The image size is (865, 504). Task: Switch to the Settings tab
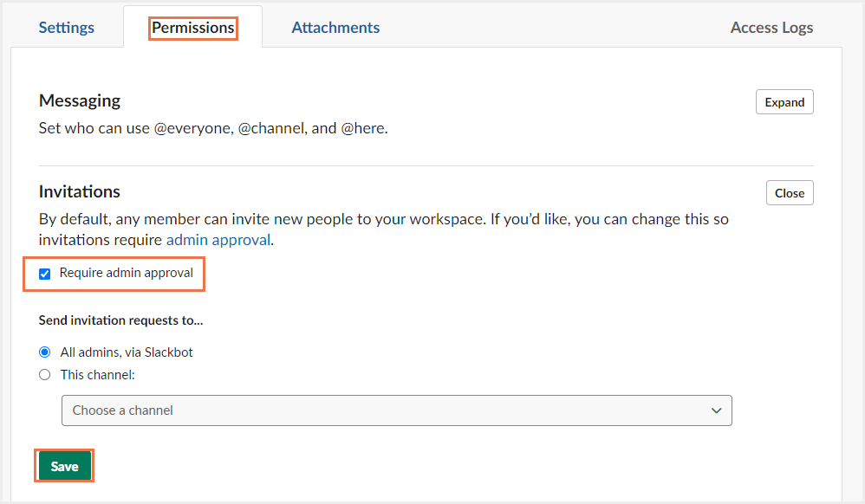(66, 28)
